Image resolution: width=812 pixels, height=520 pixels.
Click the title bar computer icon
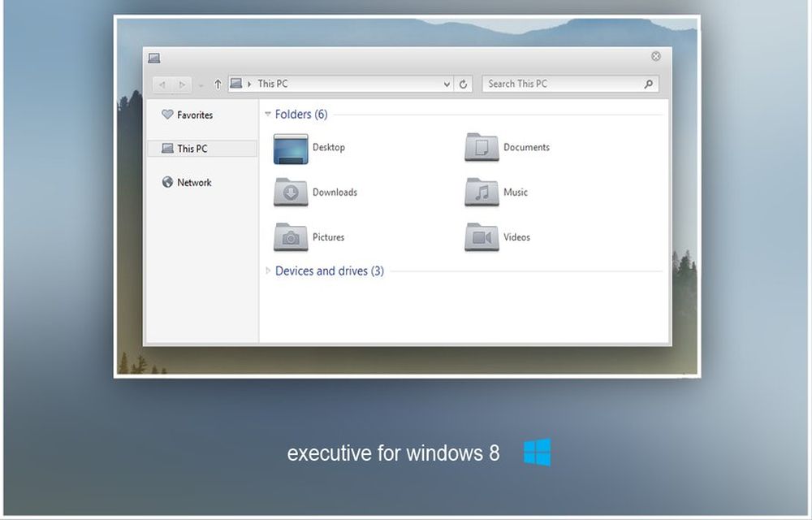[153, 58]
